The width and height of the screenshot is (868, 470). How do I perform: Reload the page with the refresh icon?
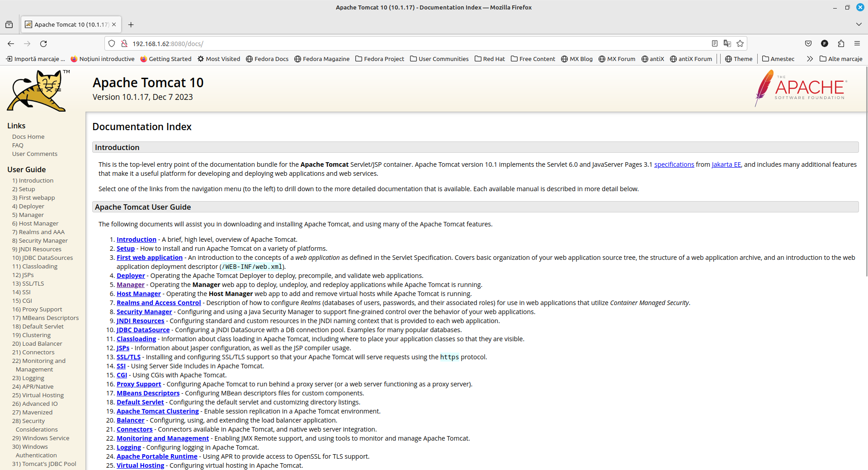tap(43, 44)
